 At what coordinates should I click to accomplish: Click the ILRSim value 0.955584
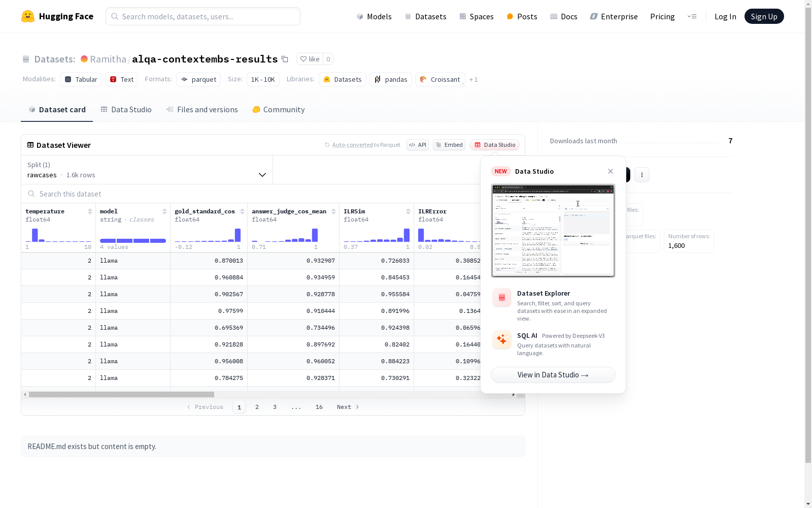[395, 294]
